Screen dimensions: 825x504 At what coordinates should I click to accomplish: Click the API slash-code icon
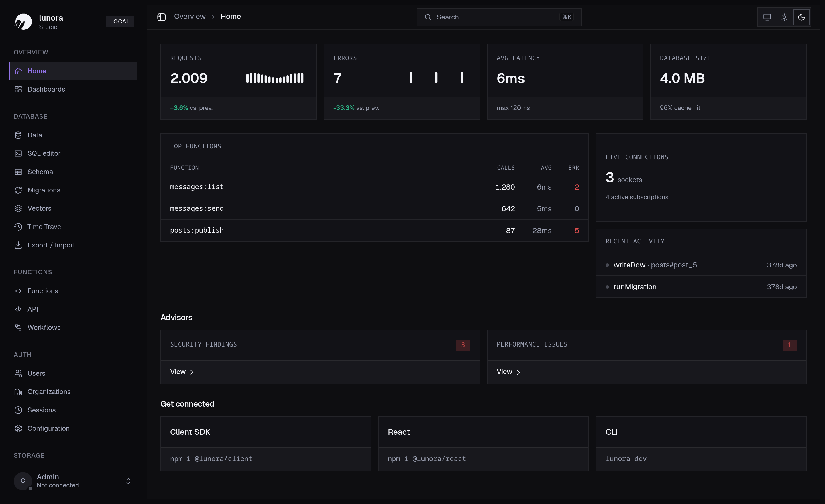click(18, 309)
